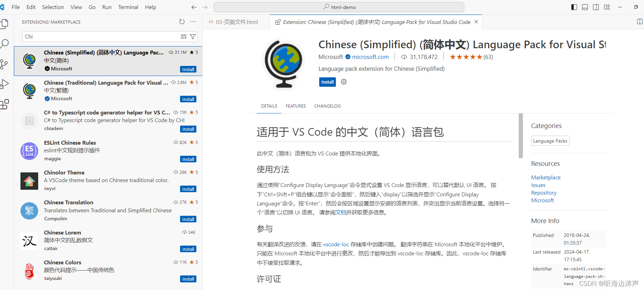Open the extension filter dropdown

pyautogui.click(x=193, y=37)
